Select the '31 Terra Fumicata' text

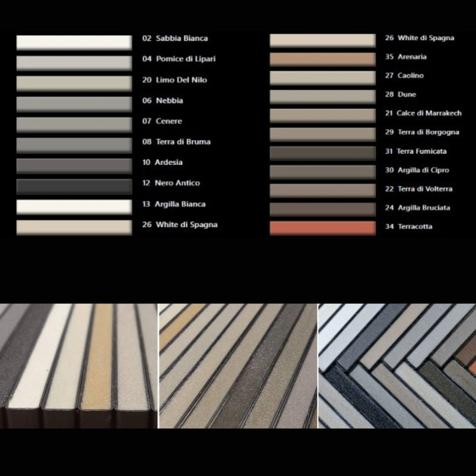(416, 151)
